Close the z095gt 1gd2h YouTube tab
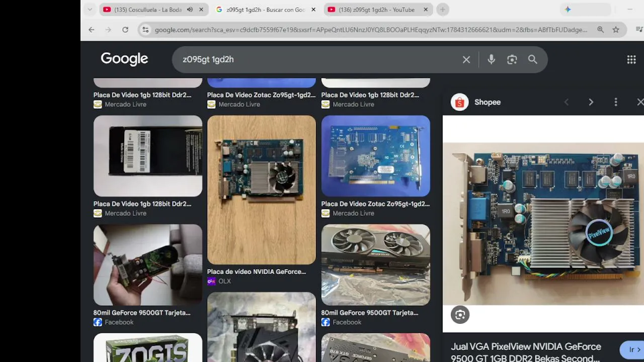 (x=426, y=10)
